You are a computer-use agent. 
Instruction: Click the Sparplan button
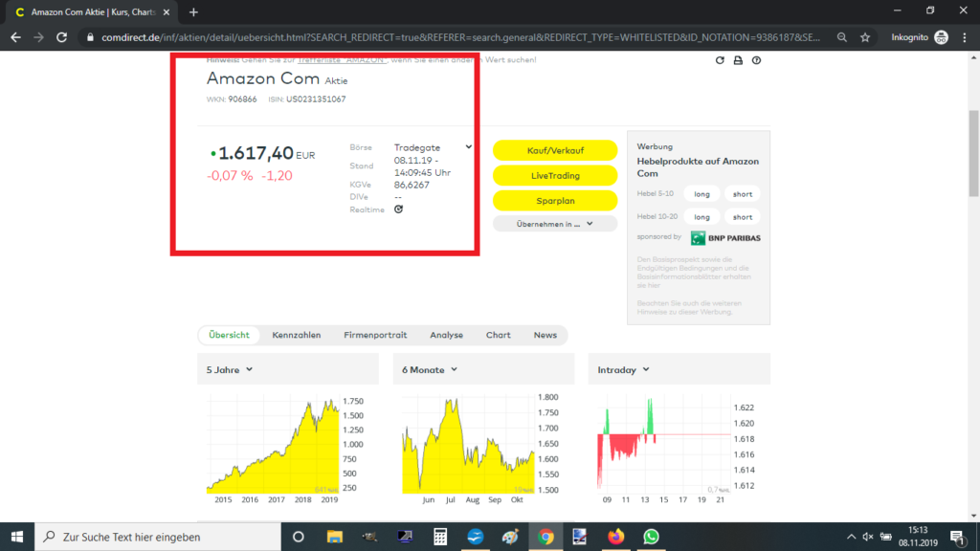(555, 201)
